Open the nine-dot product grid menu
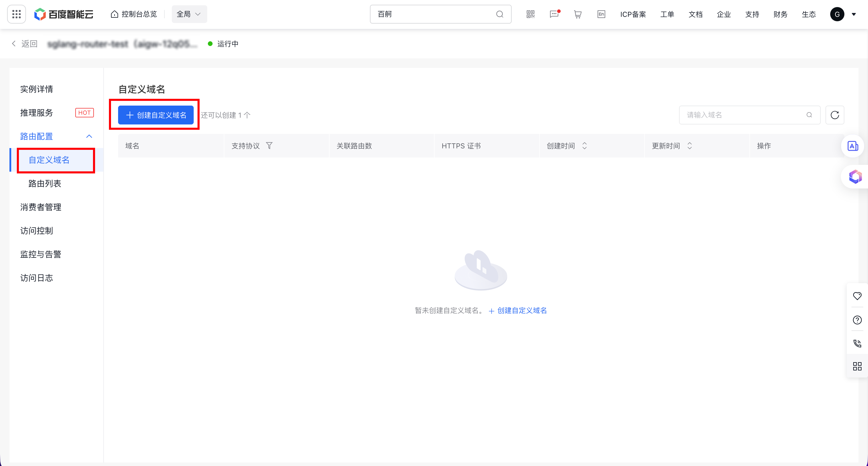 click(x=17, y=14)
